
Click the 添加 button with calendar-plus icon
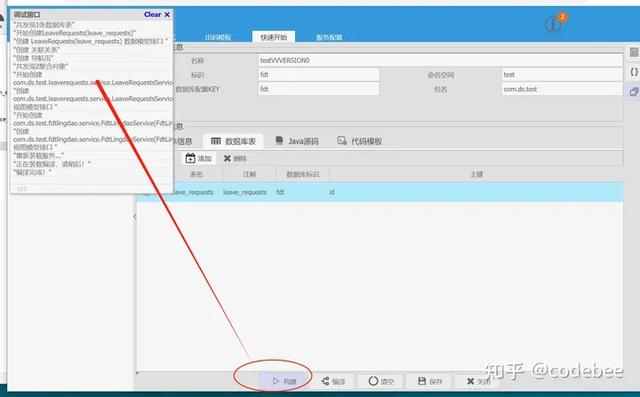point(198,158)
